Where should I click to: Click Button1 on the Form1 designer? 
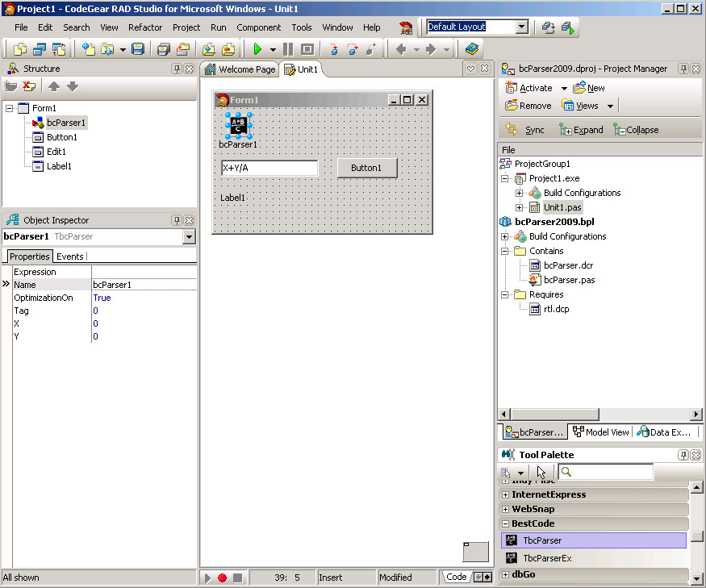tap(367, 168)
